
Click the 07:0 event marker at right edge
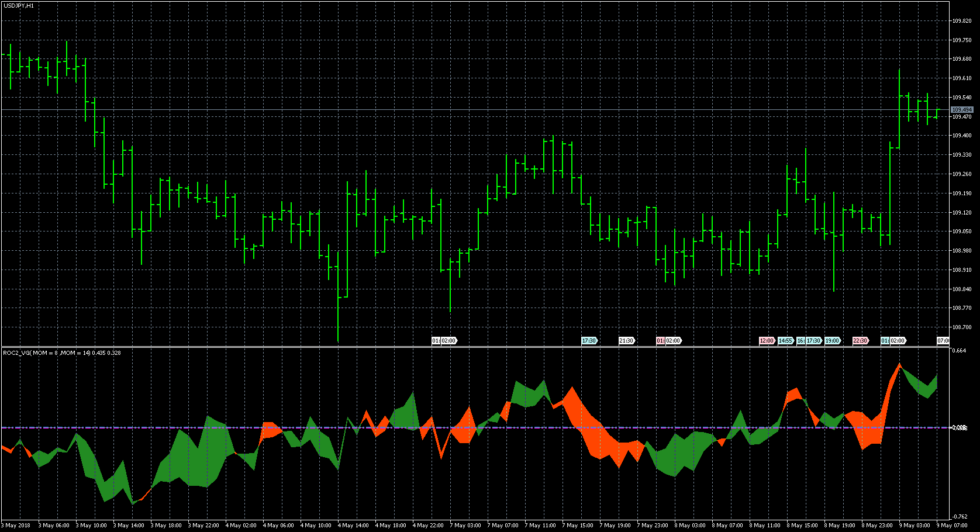click(x=943, y=341)
